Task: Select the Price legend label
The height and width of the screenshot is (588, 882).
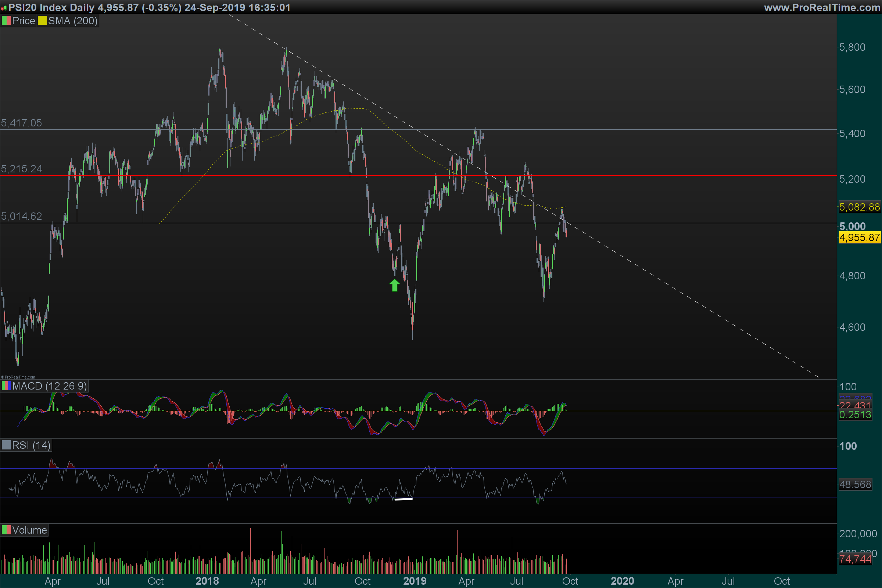Action: (x=23, y=21)
